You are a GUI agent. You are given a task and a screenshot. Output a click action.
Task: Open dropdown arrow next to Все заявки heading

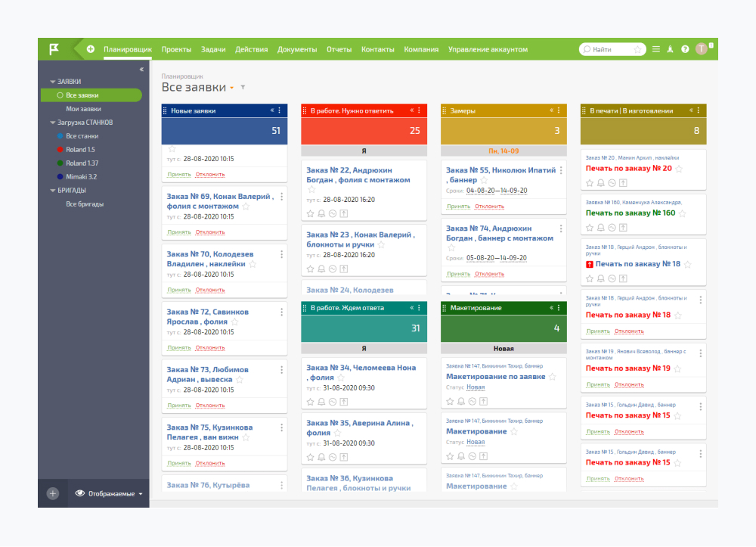click(231, 88)
